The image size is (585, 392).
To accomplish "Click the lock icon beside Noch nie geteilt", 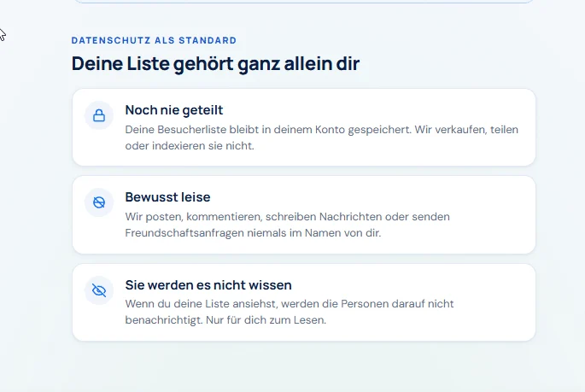I will click(99, 115).
